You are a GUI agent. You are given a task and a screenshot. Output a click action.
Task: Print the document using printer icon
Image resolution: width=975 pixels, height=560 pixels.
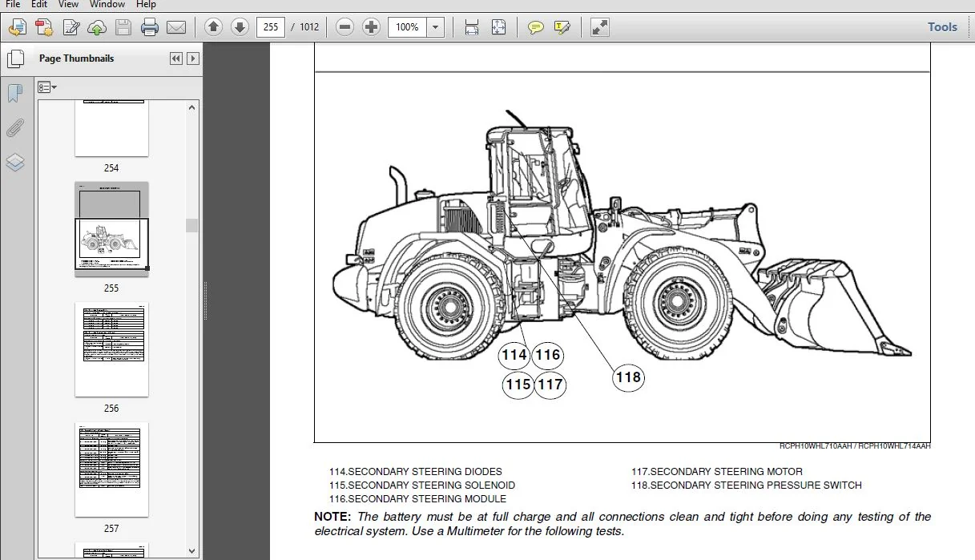(x=150, y=27)
